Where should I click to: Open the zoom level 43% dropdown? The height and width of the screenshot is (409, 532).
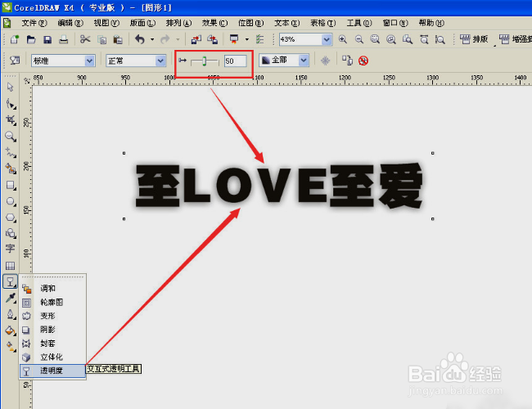(327, 40)
